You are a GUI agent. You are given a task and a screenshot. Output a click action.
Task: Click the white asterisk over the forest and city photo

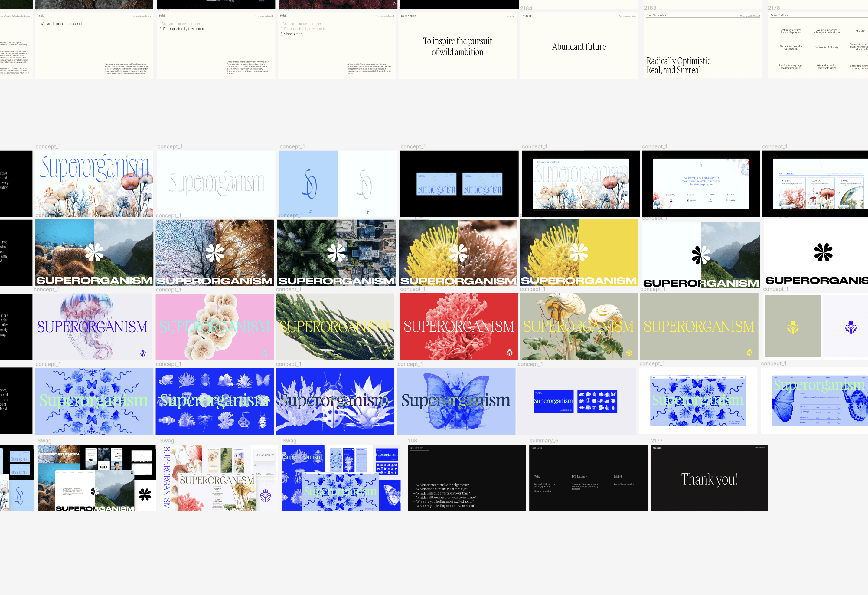pyautogui.click(x=336, y=253)
